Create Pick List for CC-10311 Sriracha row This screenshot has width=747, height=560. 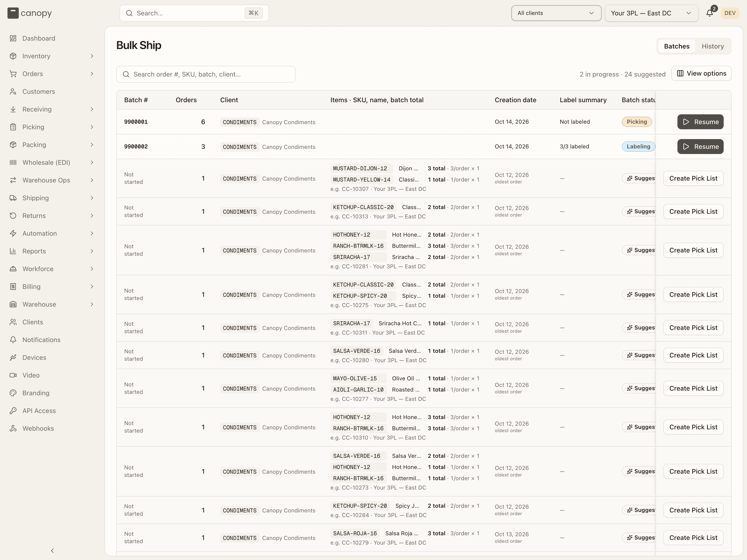point(693,328)
